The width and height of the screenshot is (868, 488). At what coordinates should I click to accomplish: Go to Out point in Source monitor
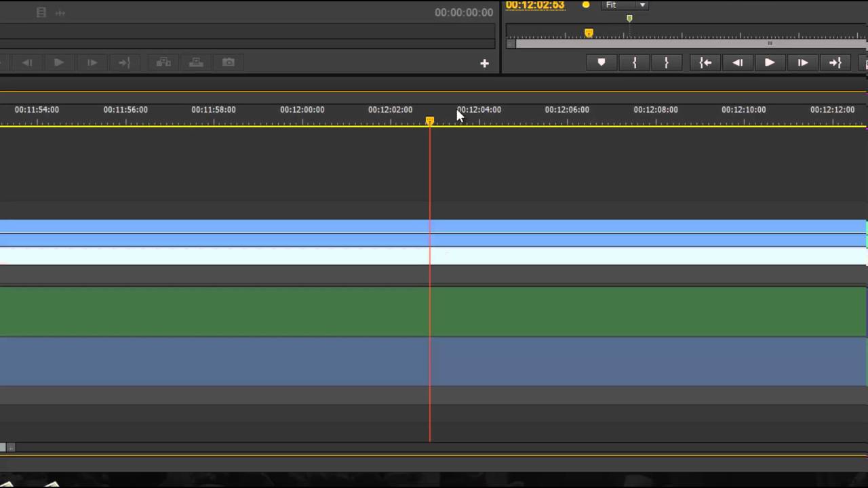pos(124,62)
